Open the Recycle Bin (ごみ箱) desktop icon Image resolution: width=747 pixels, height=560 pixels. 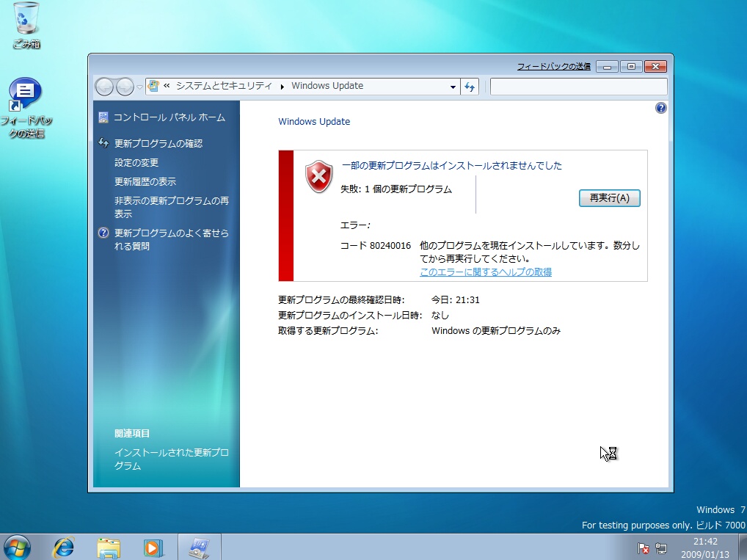pyautogui.click(x=26, y=25)
